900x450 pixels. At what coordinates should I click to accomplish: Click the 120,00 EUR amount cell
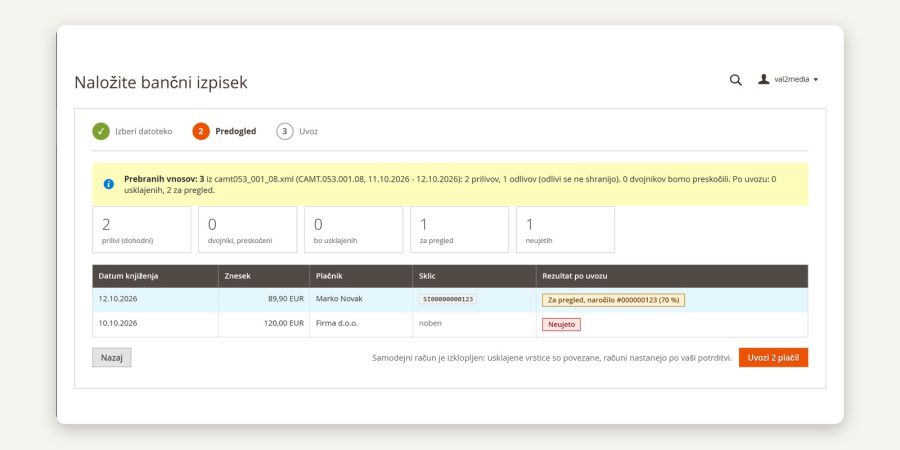[263, 324]
